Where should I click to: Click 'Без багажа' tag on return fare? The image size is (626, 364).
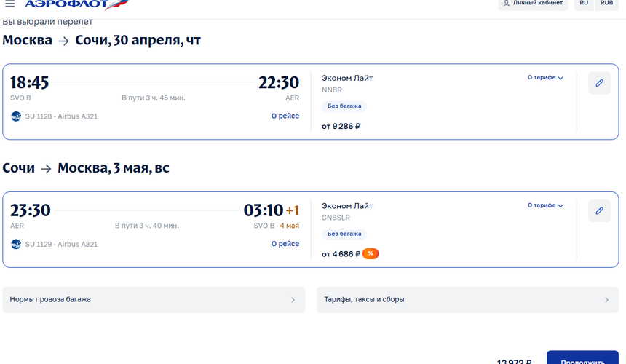pos(344,234)
